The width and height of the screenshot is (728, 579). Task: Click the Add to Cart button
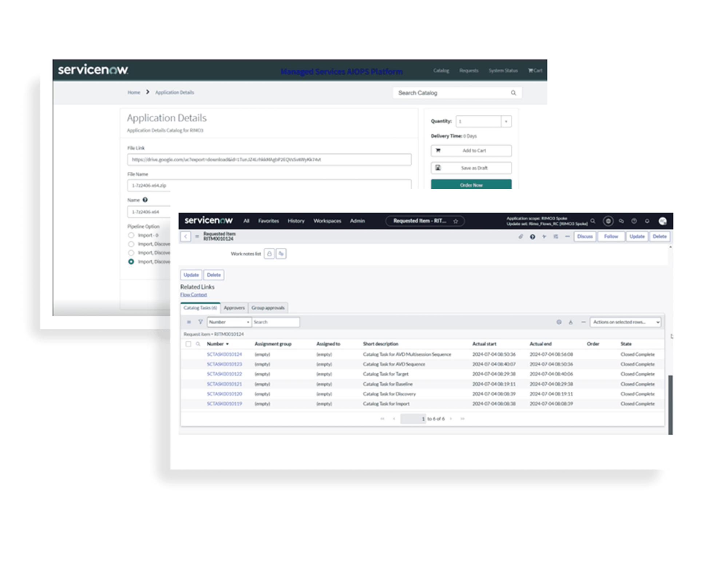coord(471,151)
